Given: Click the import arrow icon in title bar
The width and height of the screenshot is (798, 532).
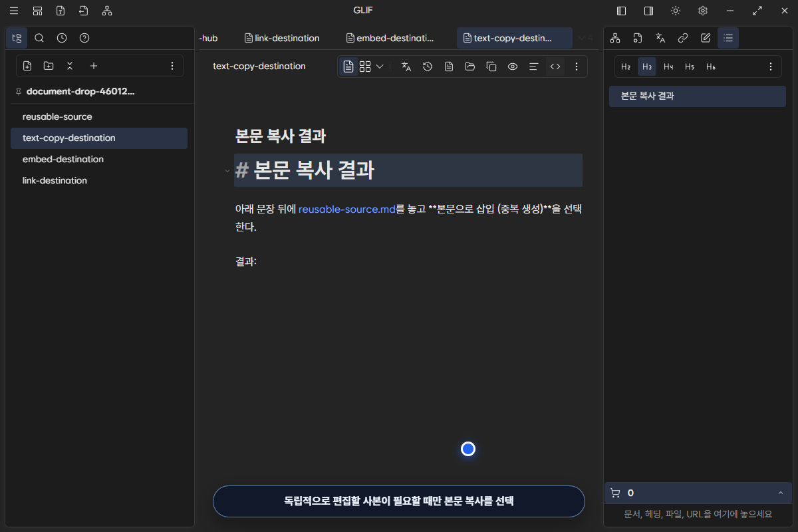Looking at the screenshot, I should point(83,11).
